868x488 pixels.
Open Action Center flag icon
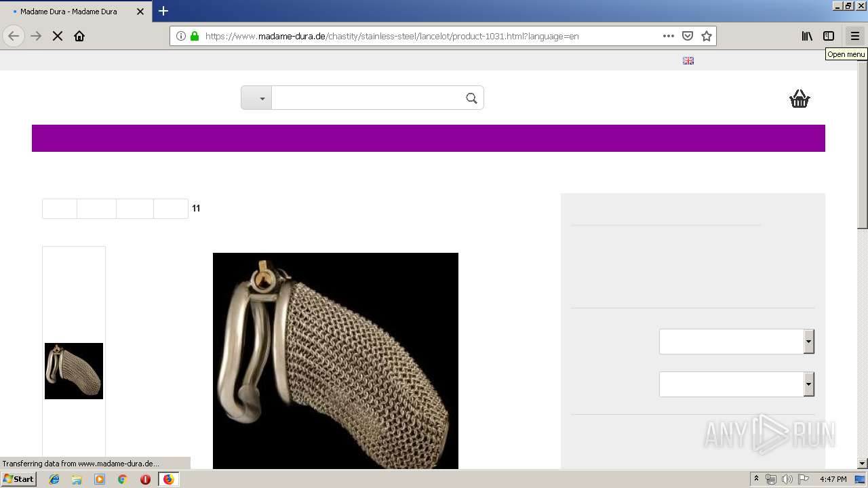tap(803, 479)
